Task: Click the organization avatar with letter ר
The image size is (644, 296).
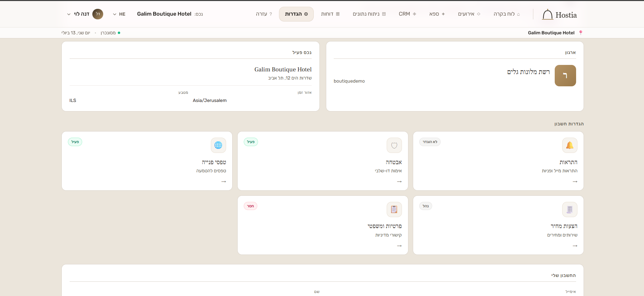Action: 565,75
